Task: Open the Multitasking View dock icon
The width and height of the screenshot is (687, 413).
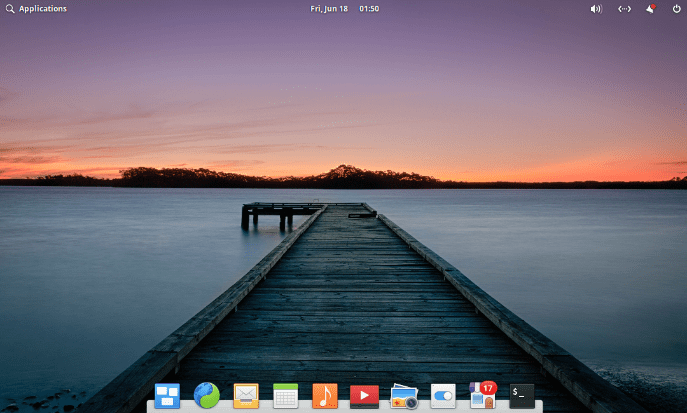Action: click(x=167, y=396)
